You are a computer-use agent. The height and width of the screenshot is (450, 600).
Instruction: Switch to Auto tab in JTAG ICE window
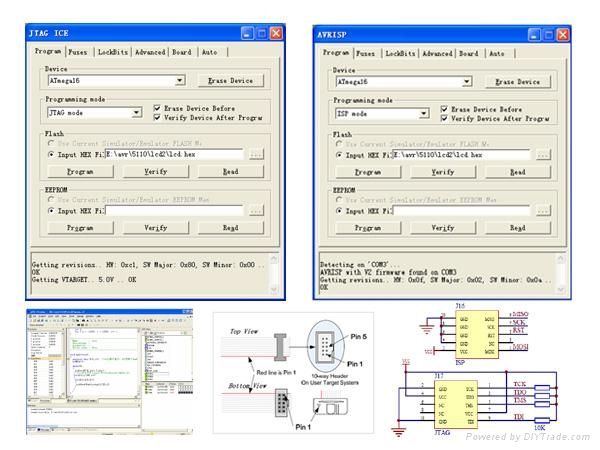pyautogui.click(x=210, y=52)
